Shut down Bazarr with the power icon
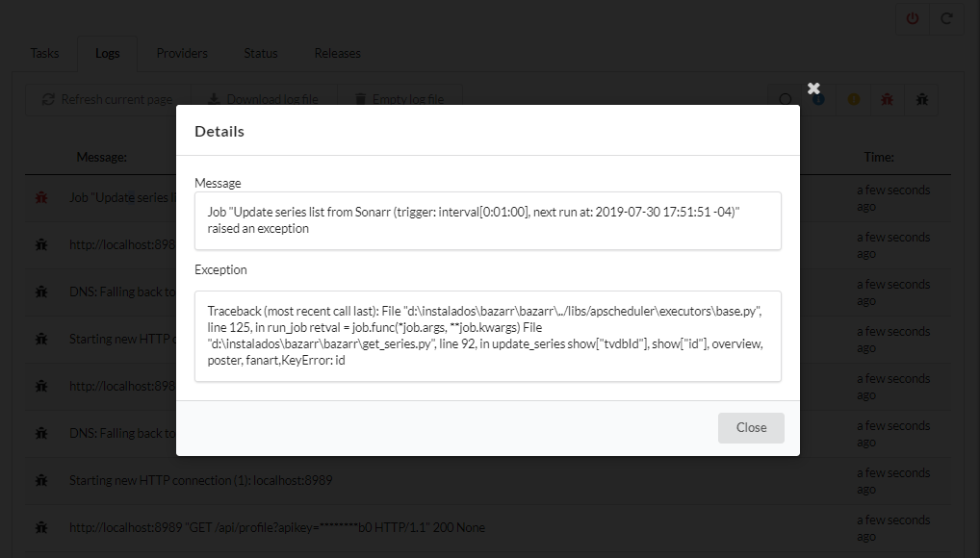This screenshot has height=558, width=980. pyautogui.click(x=912, y=17)
